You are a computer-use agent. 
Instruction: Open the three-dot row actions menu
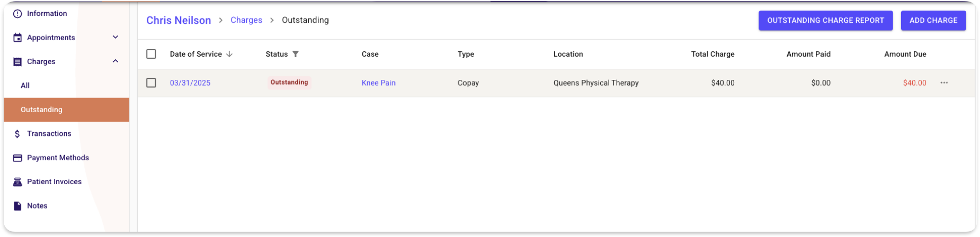click(x=944, y=83)
